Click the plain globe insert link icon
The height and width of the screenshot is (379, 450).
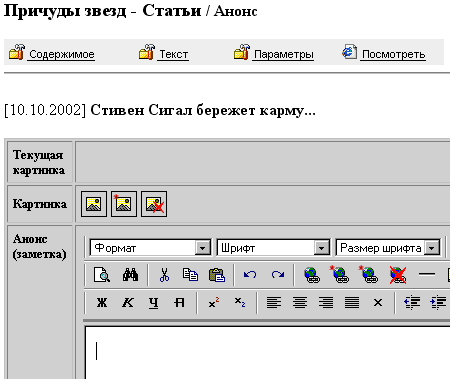coord(312,275)
